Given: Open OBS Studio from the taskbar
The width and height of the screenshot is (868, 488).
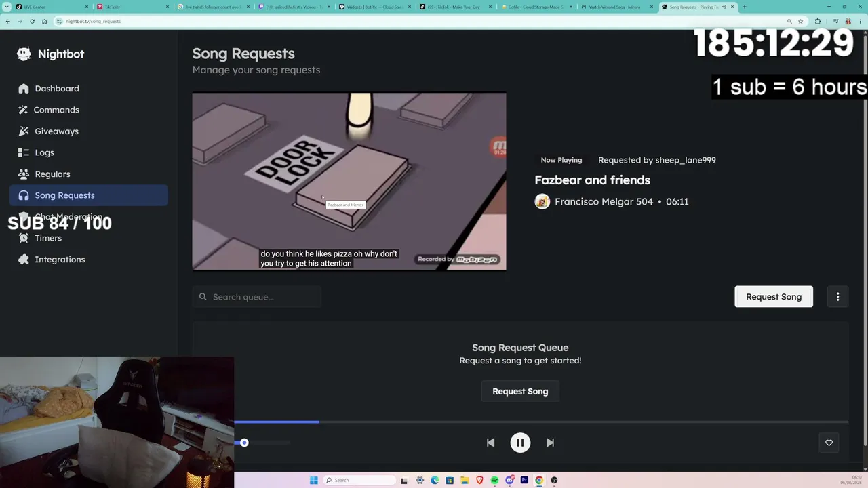Looking at the screenshot, I should [x=554, y=480].
